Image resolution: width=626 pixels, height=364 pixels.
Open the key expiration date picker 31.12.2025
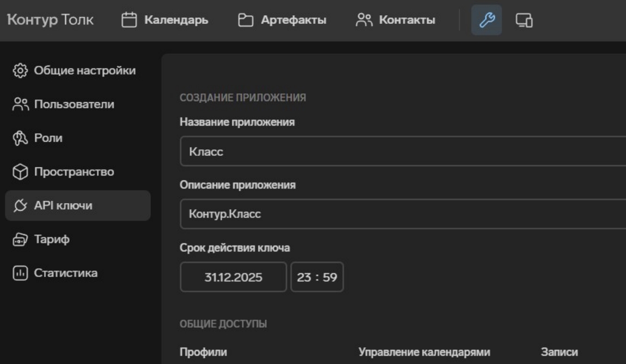point(233,277)
